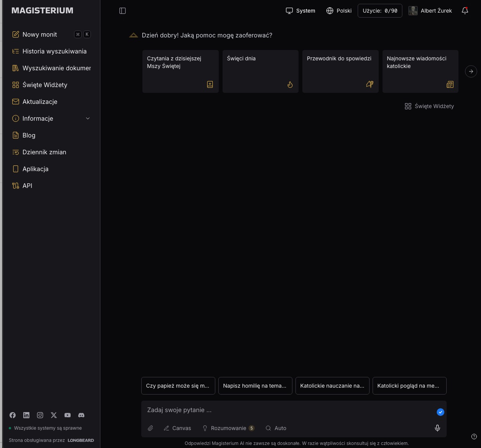Click the Użycie: 0/90 usage button
The height and width of the screenshot is (448, 481).
380,11
